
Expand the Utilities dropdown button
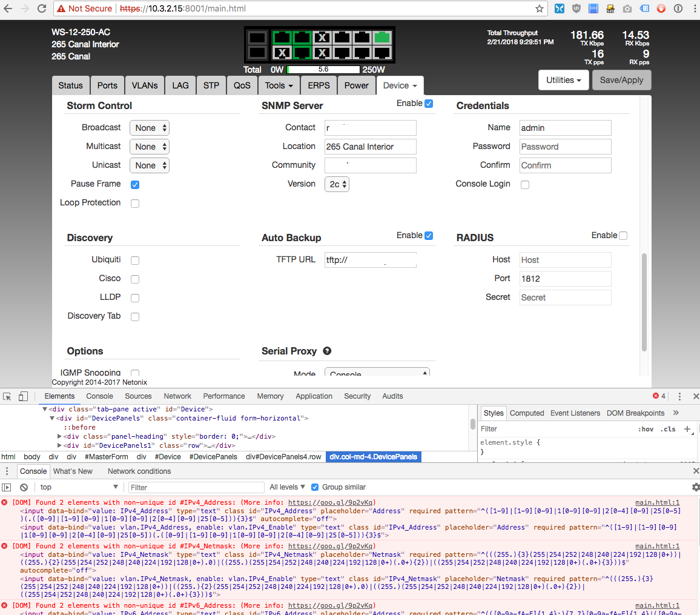point(563,80)
